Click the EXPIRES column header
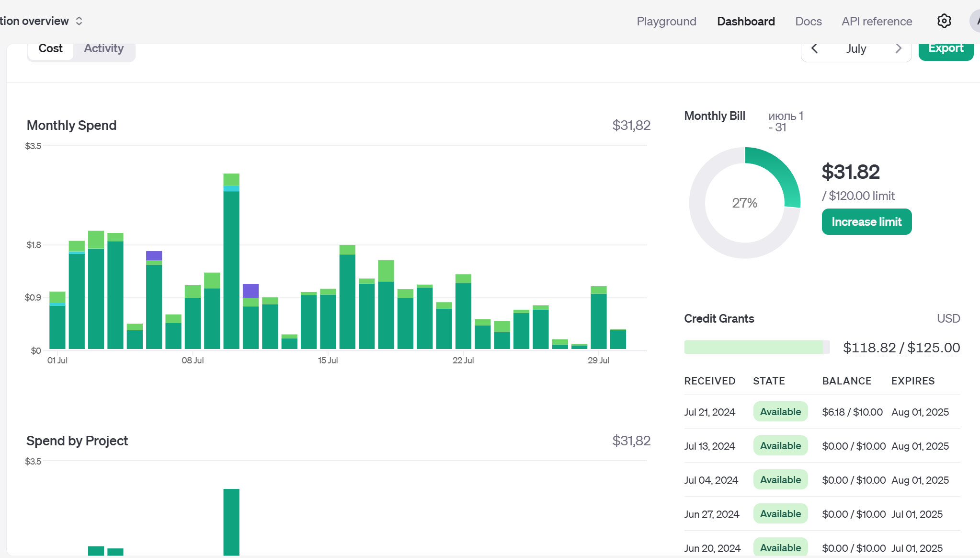980x558 pixels. coord(912,381)
